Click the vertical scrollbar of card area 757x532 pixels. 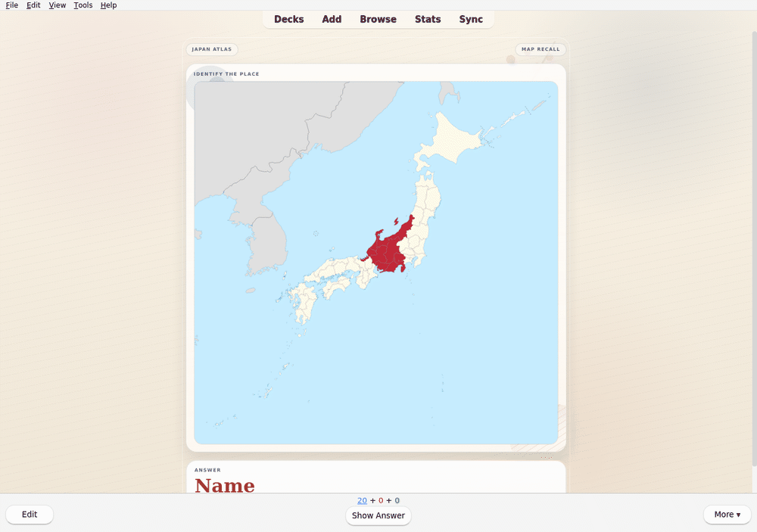click(x=754, y=249)
